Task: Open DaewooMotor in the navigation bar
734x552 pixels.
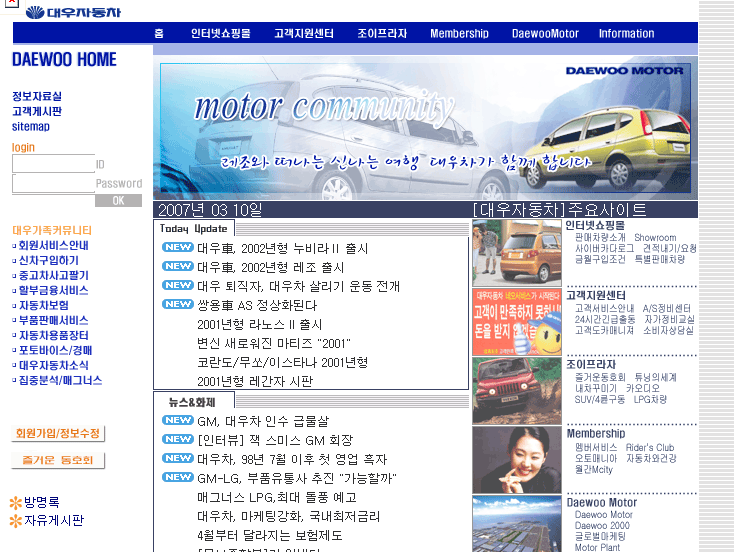Action: (x=545, y=33)
